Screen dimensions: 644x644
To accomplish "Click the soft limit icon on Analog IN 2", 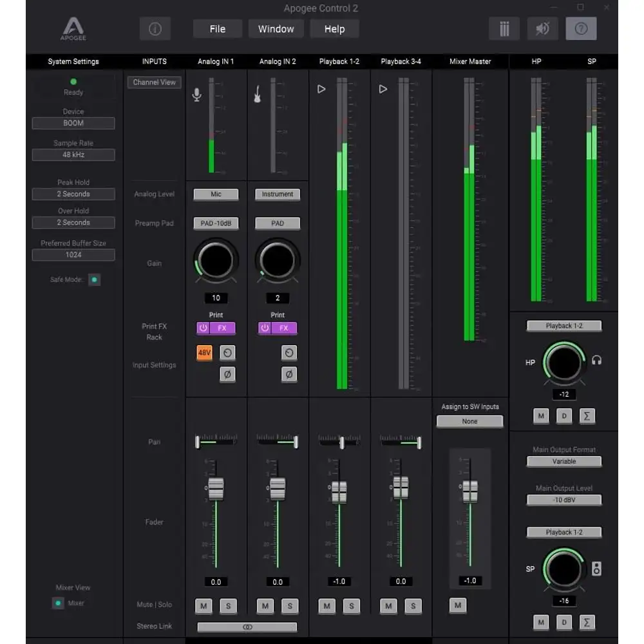I will pyautogui.click(x=289, y=352).
